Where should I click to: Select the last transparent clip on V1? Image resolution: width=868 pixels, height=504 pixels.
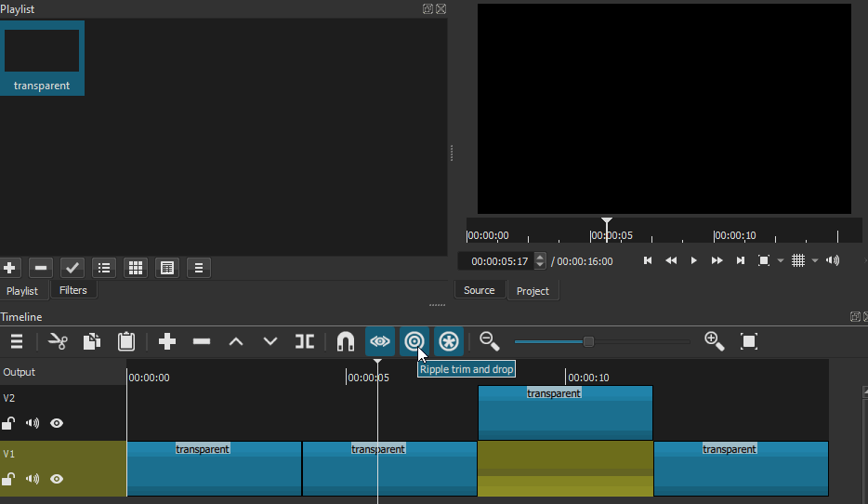742,469
